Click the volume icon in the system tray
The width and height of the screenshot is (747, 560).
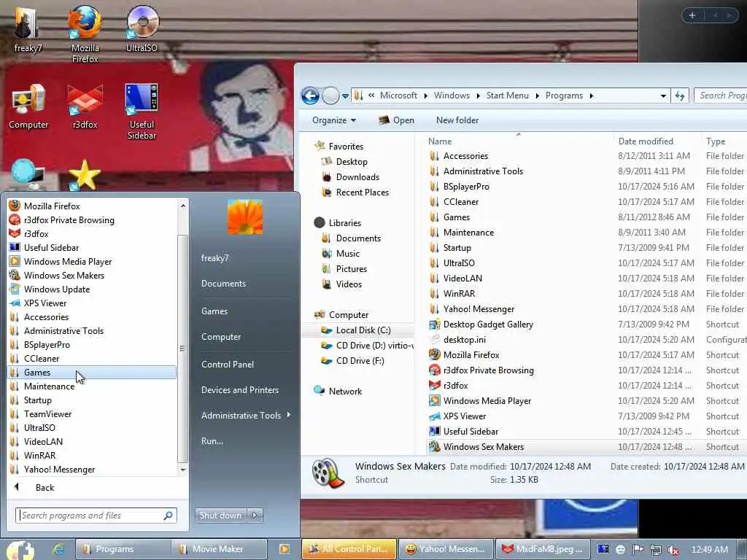pos(673,550)
